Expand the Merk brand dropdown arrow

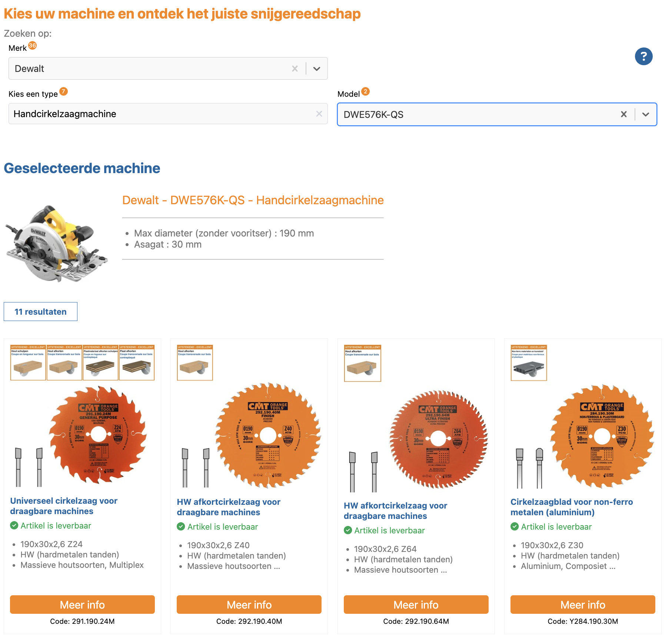tap(317, 69)
